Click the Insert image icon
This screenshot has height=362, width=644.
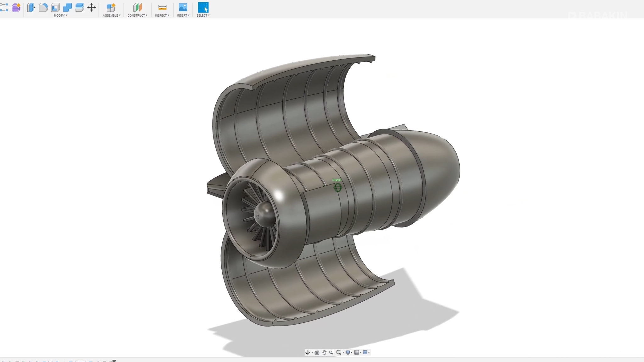[x=183, y=7]
